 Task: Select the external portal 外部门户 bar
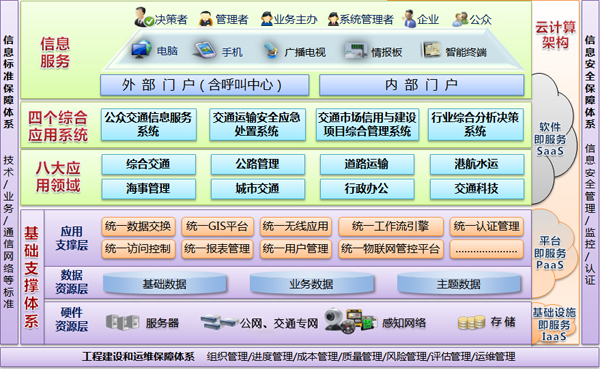pos(205,85)
